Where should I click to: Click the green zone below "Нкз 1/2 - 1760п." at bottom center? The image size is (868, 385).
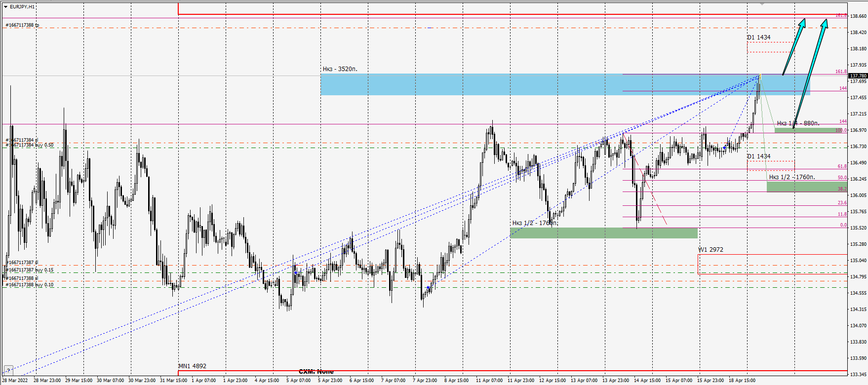coord(603,233)
